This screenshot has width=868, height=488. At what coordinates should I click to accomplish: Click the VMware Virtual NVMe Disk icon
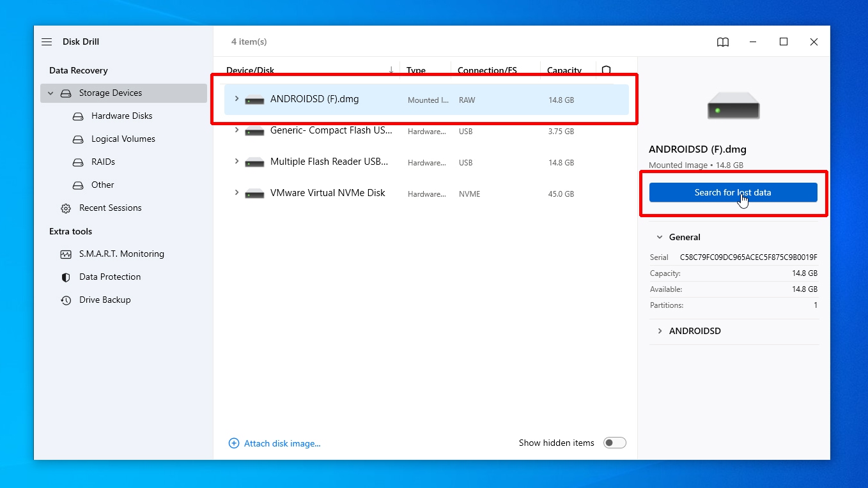click(x=254, y=194)
